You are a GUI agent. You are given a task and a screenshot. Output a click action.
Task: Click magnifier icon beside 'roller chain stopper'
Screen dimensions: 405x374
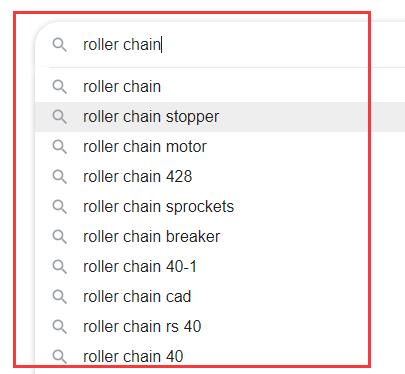coord(60,117)
